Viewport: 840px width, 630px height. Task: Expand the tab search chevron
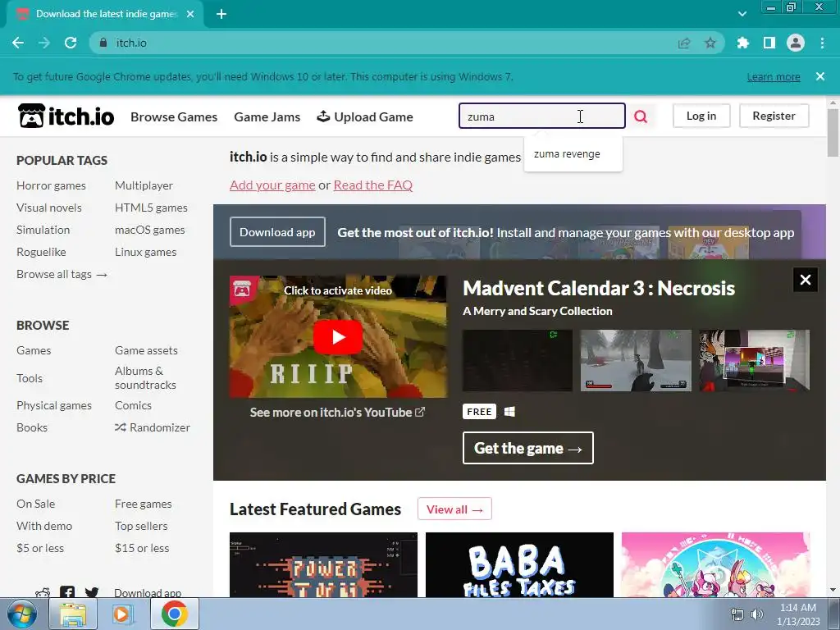tap(742, 14)
